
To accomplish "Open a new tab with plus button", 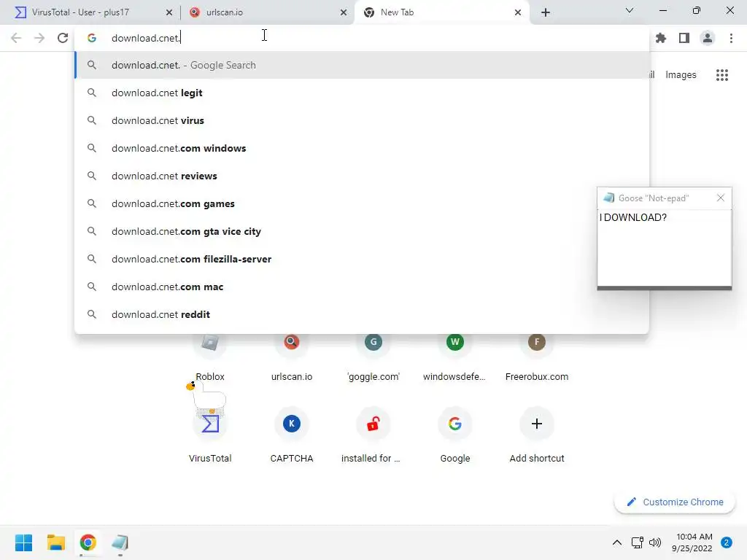I will [546, 12].
